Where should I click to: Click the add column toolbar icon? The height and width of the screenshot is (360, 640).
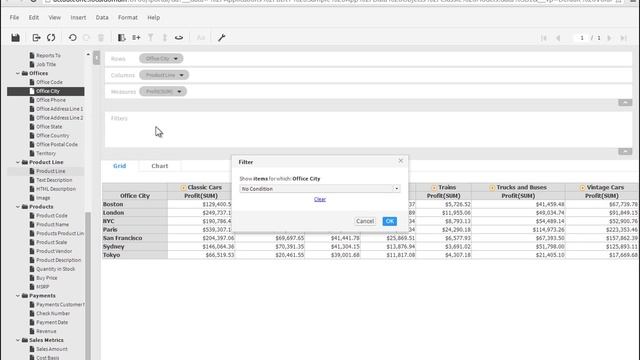136,38
